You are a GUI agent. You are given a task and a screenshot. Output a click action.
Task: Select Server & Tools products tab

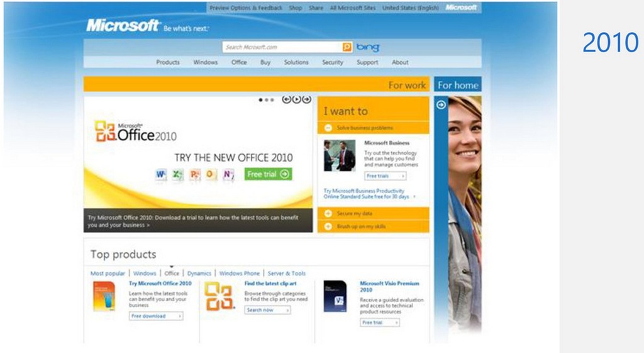287,273
